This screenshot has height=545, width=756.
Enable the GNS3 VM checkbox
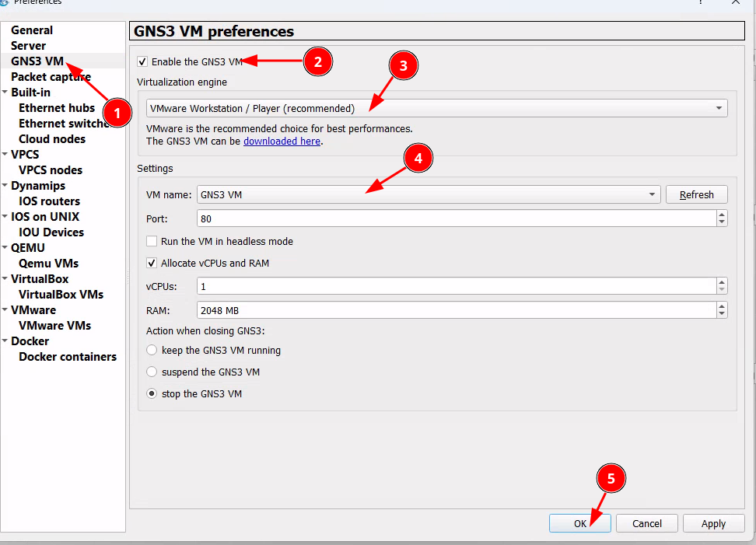point(142,62)
